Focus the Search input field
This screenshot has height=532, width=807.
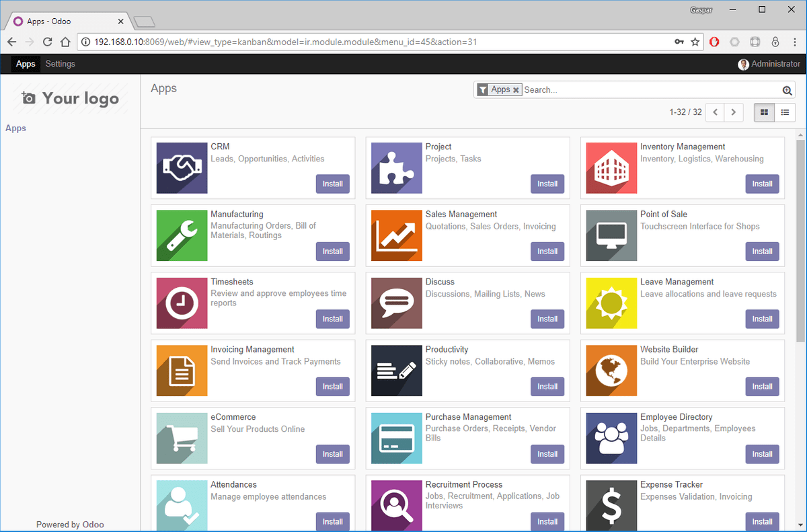coord(651,89)
